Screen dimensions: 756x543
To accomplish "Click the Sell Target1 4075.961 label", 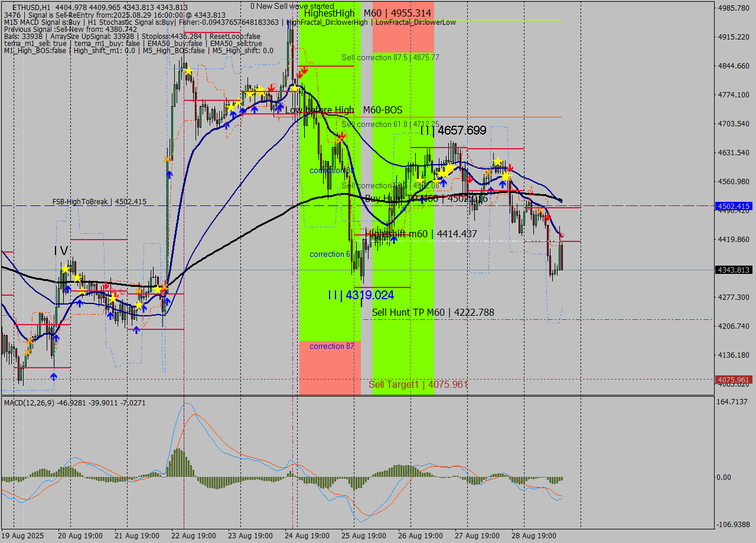I will [x=418, y=384].
